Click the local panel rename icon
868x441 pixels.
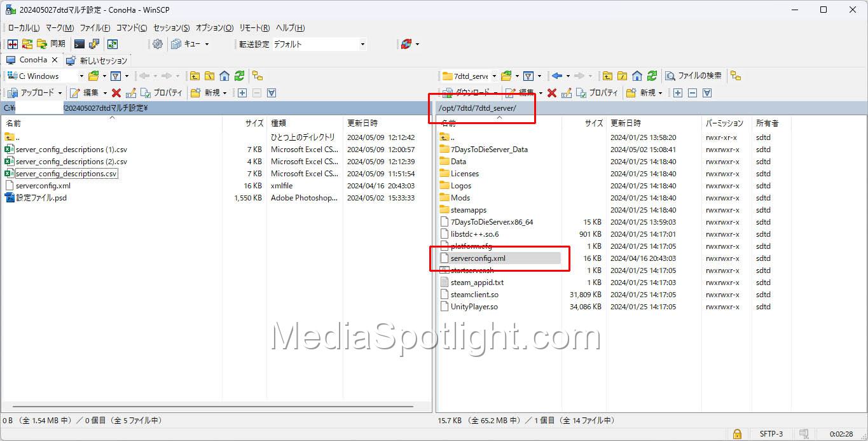tap(131, 93)
